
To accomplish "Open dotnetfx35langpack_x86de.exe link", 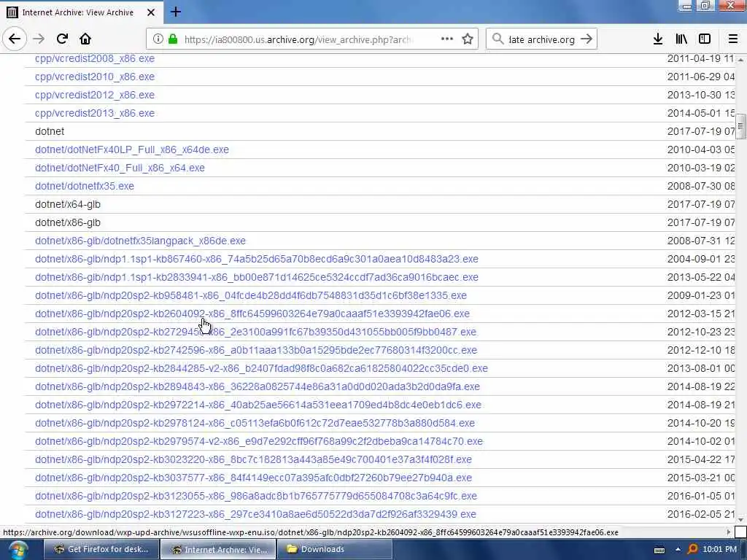I will [141, 241].
